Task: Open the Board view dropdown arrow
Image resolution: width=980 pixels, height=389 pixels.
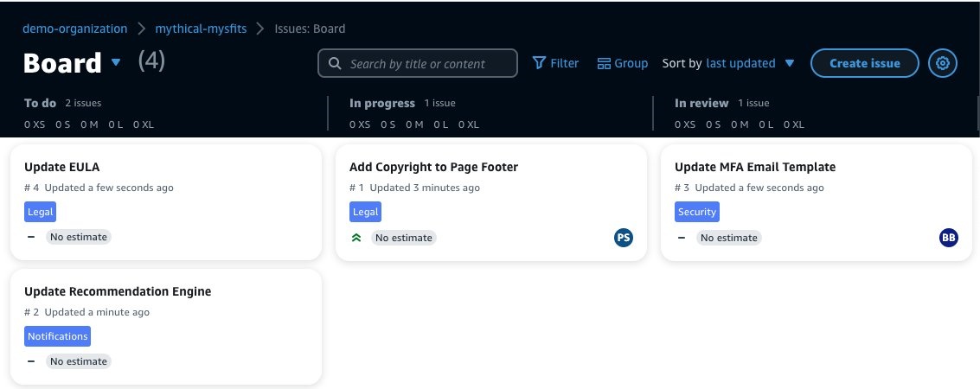Action: click(x=116, y=62)
